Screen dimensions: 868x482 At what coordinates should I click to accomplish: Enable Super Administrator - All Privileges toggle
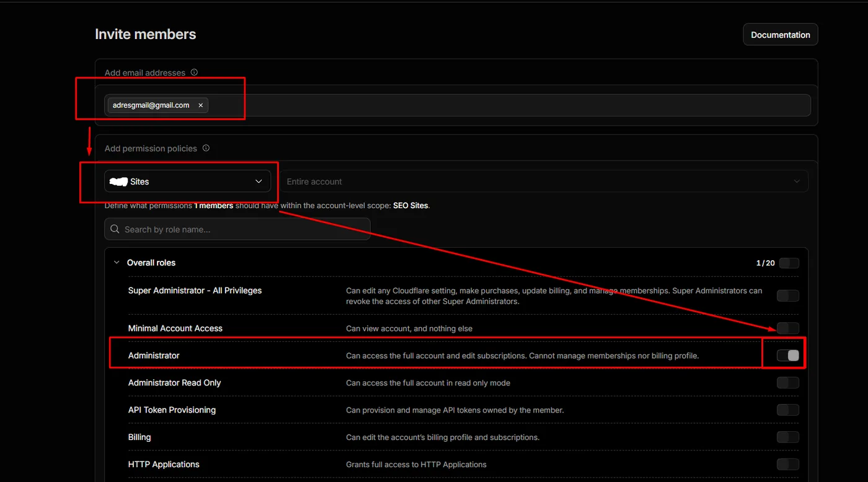tap(788, 296)
